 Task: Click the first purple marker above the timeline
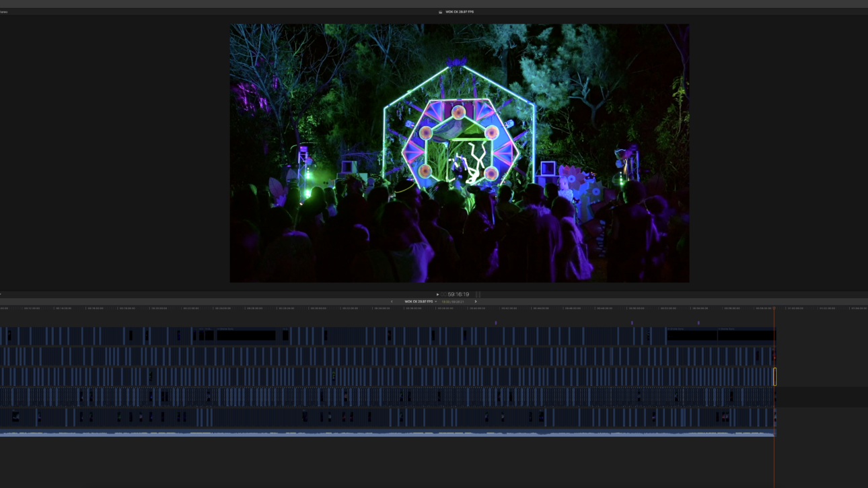pyautogui.click(x=496, y=323)
